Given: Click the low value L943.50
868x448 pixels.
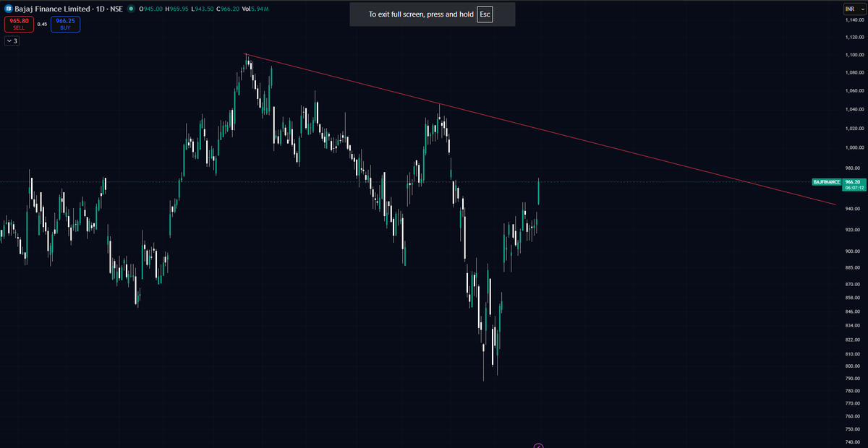Looking at the screenshot, I should (203, 9).
